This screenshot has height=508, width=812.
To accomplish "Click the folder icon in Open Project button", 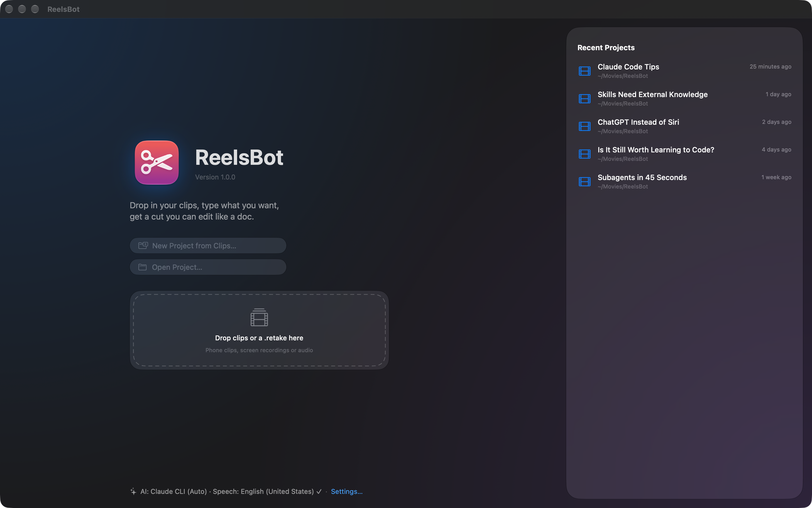I will 142,267.
